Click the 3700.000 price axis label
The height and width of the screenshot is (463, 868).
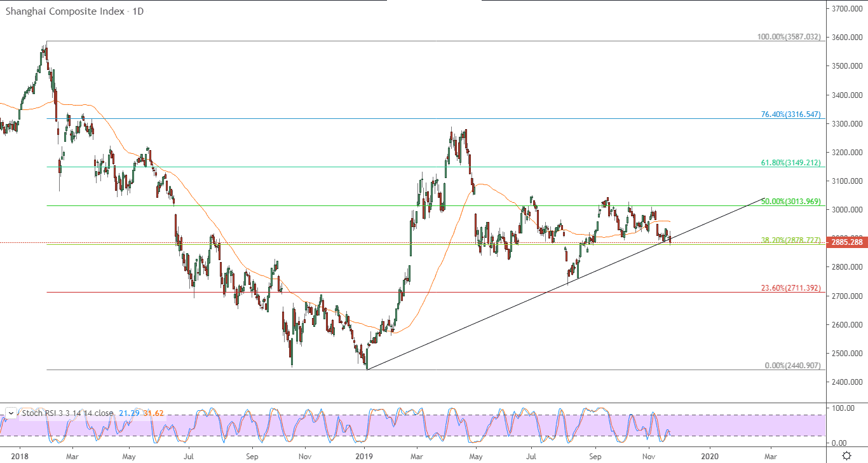[847, 9]
